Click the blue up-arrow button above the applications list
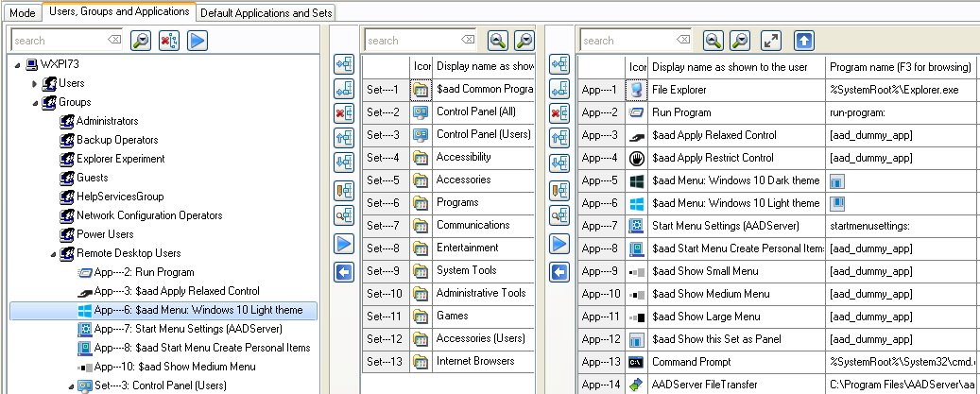The image size is (980, 394). (803, 41)
